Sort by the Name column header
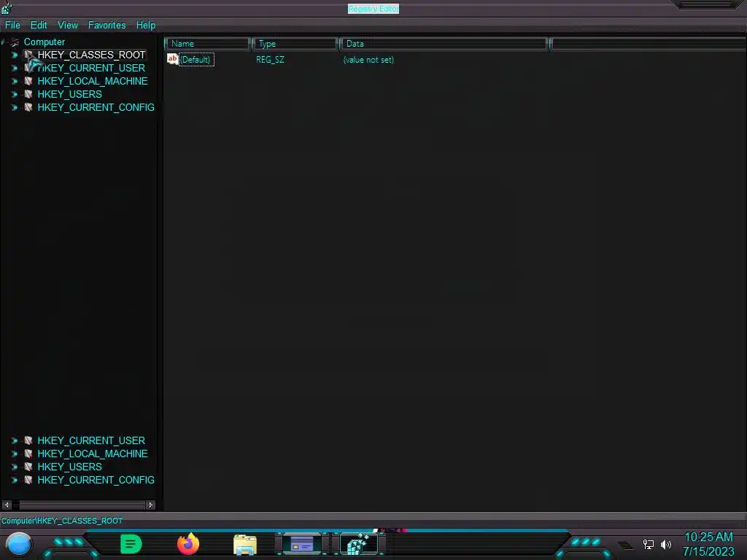The width and height of the screenshot is (747, 560). click(x=208, y=44)
